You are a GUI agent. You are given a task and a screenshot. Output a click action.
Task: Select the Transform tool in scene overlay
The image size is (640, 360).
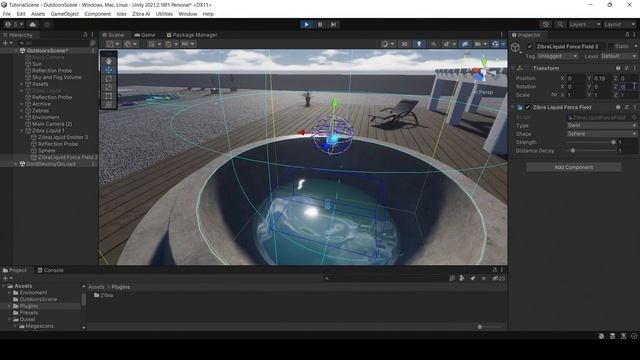tap(109, 105)
